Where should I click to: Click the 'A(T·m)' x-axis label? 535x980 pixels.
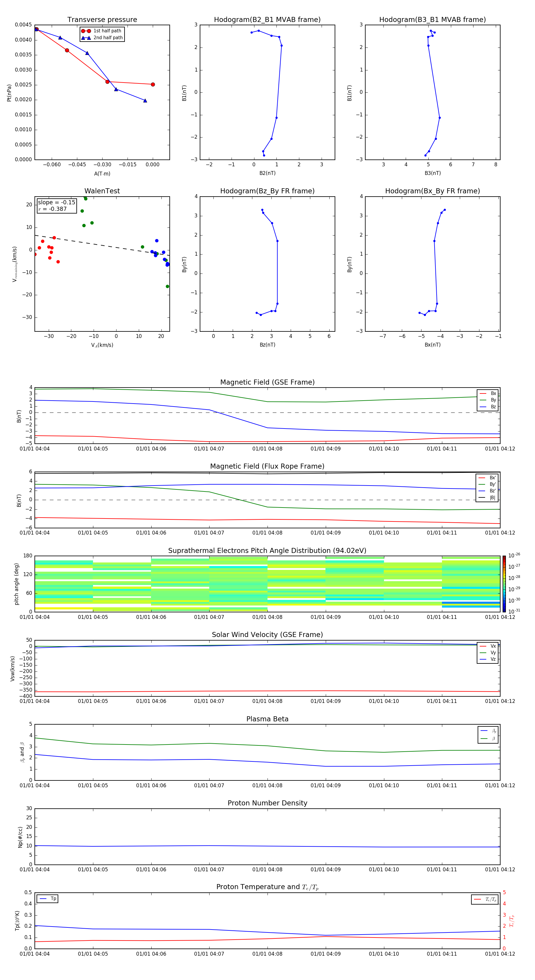click(102, 173)
